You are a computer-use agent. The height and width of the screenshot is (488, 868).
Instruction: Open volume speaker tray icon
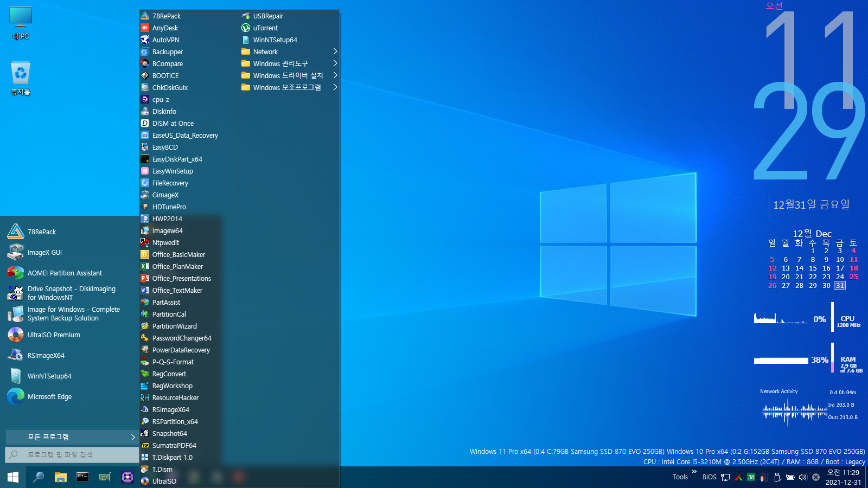click(x=803, y=477)
